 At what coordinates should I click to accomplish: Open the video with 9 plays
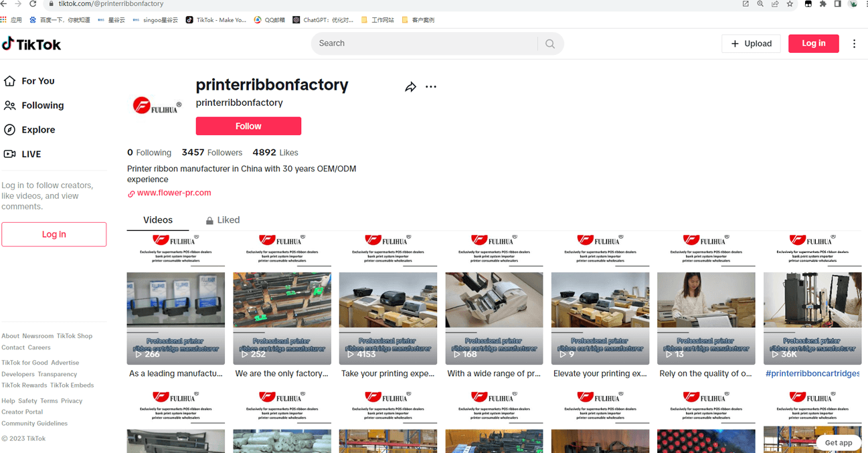point(600,298)
